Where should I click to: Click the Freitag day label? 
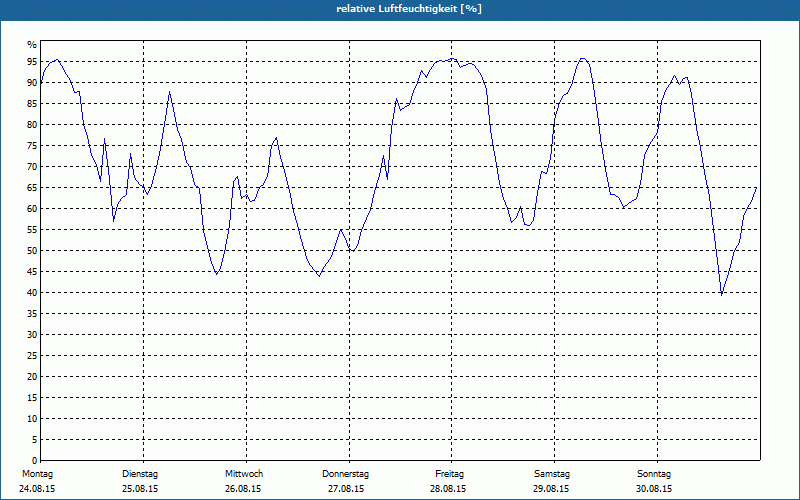coord(449,474)
